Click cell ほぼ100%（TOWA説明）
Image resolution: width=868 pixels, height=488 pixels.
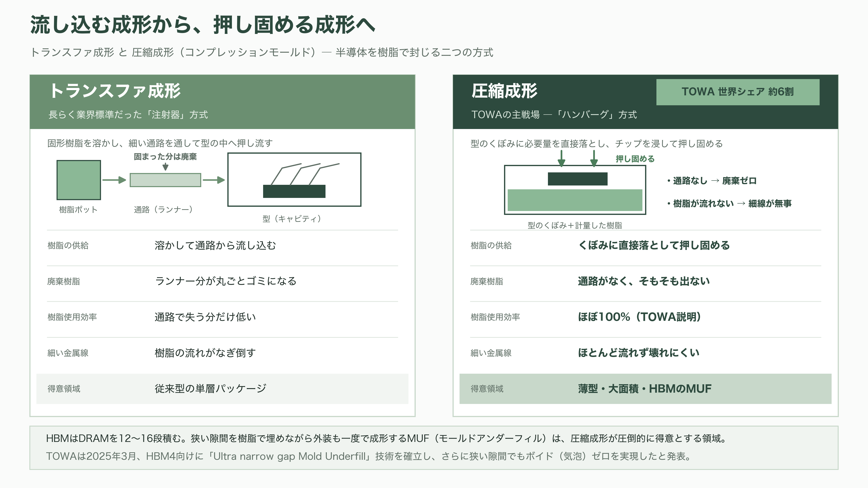pyautogui.click(x=639, y=317)
